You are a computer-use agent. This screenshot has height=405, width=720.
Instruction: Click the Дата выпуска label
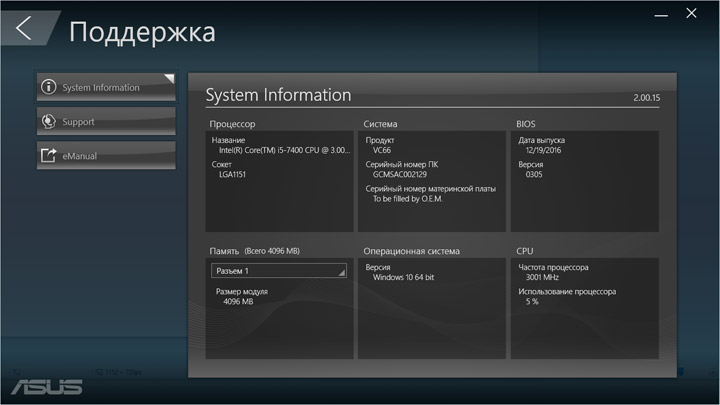click(541, 140)
